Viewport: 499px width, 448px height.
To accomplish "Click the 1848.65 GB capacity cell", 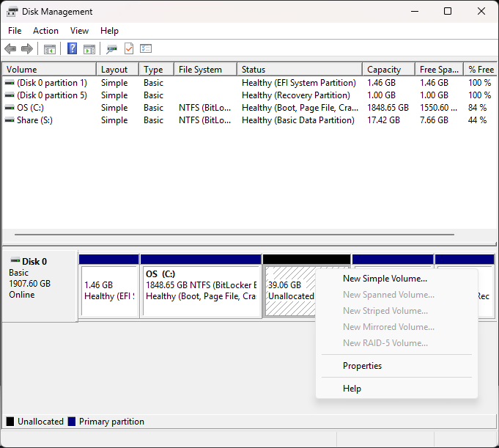I will (388, 108).
